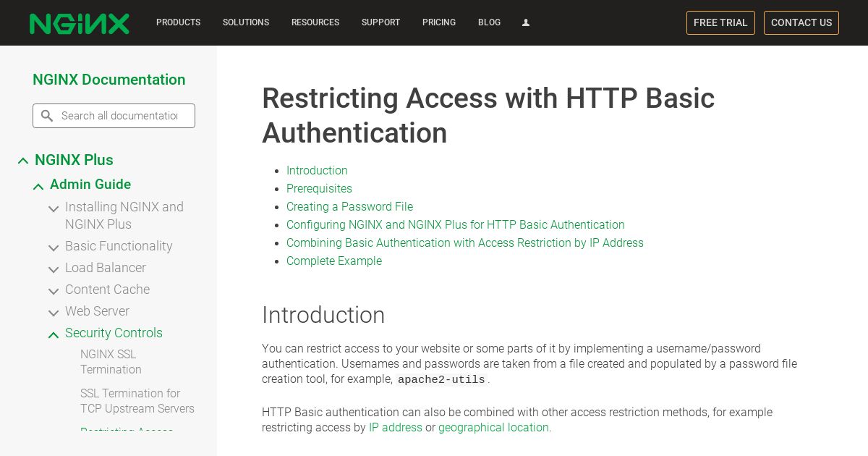868x456 pixels.
Task: Open NGINX SSL Termination sidebar item
Action: [111, 362]
